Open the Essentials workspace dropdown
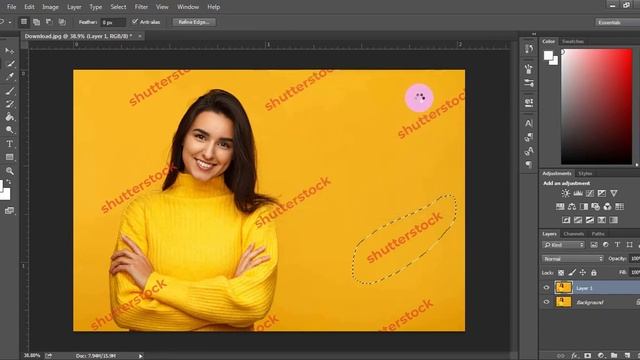640x360 pixels. 617,22
